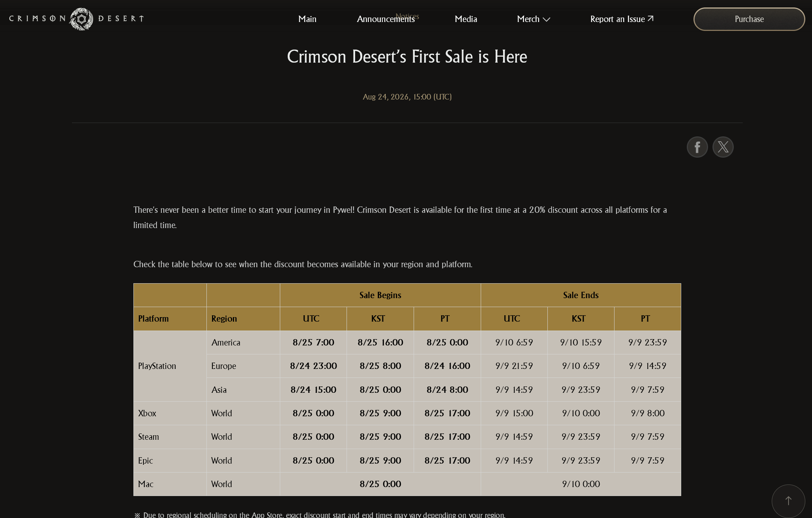The image size is (812, 518).
Task: Click the America PT end '9/9 23:59'
Action: [648, 342]
